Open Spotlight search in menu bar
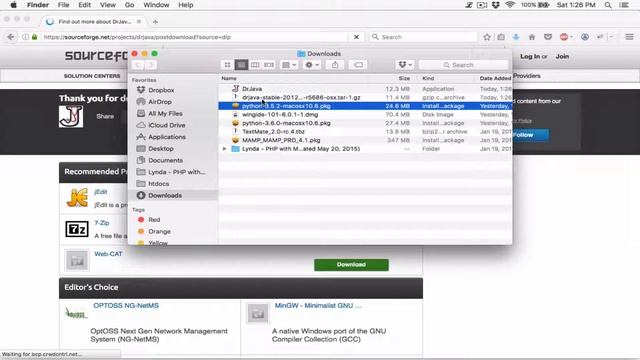 click(608, 5)
